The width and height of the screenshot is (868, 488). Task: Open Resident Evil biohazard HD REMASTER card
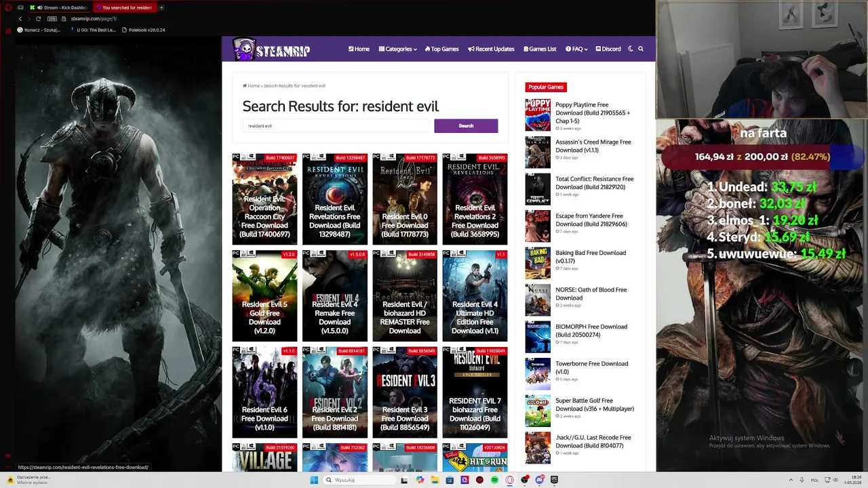point(405,296)
